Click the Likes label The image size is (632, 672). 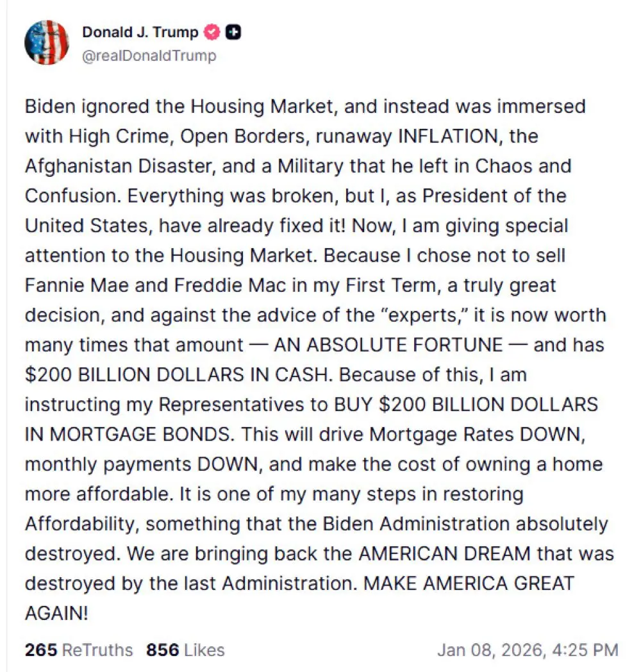tap(203, 650)
